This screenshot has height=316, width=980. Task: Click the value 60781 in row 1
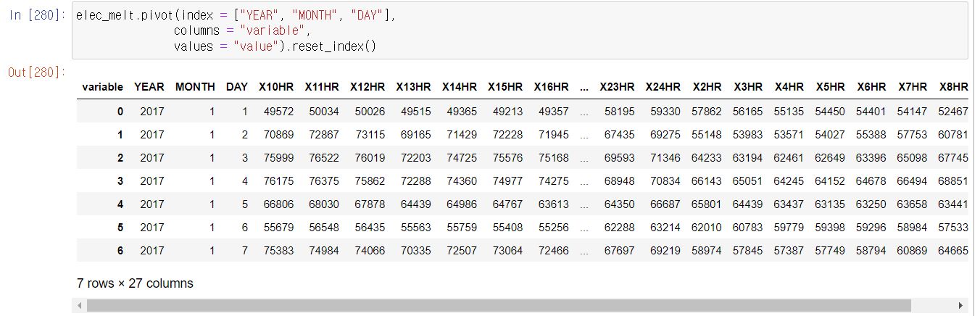coord(953,134)
